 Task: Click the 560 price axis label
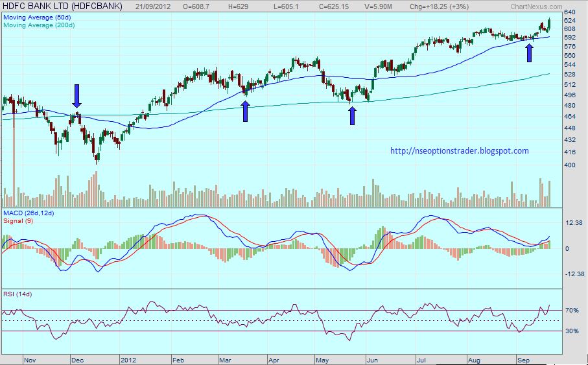coord(570,56)
